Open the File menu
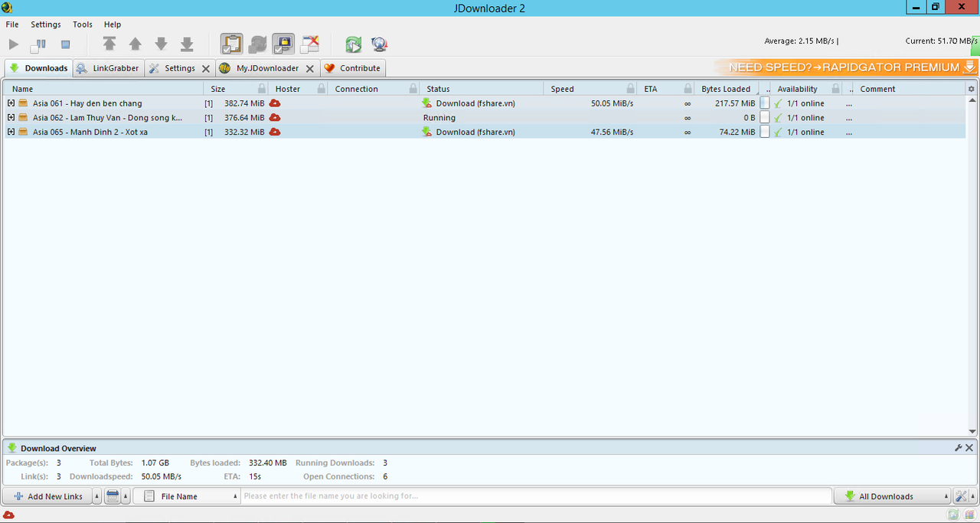This screenshot has height=523, width=980. click(x=12, y=25)
